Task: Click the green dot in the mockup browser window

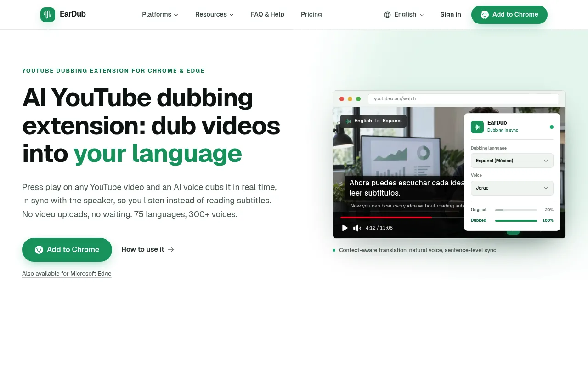Action: tap(358, 99)
